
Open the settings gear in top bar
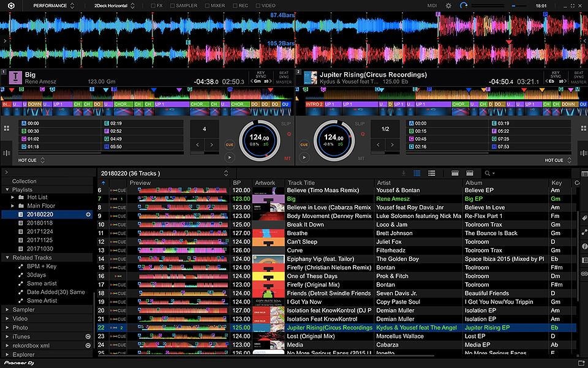[x=448, y=6]
